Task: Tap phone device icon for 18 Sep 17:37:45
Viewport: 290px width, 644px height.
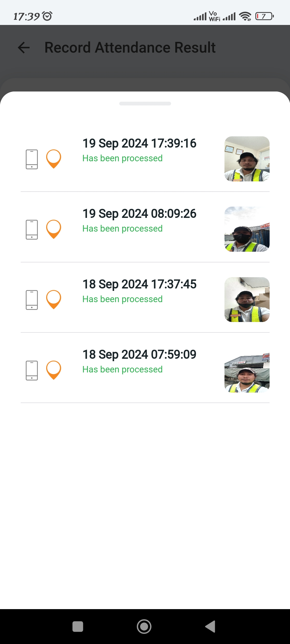Action: tap(32, 300)
